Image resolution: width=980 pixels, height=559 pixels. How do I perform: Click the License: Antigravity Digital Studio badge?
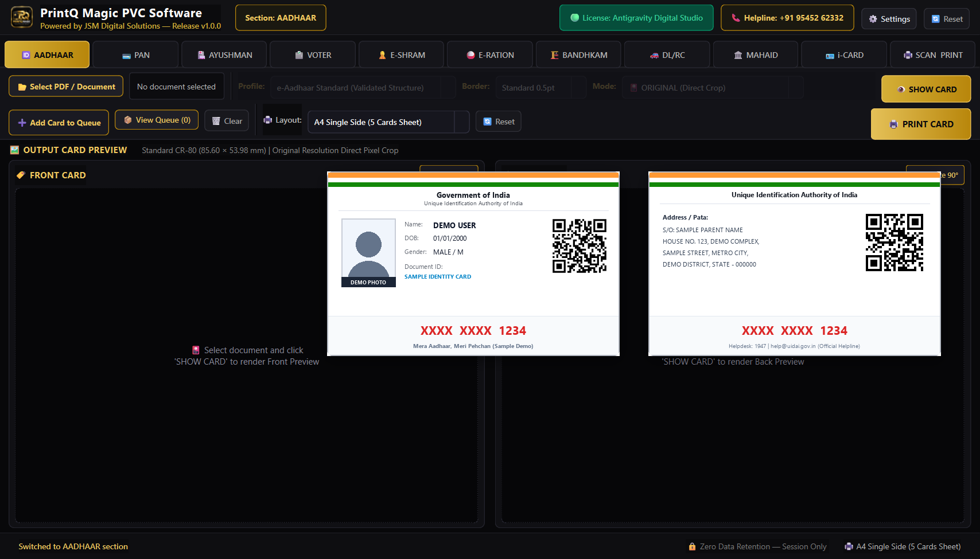tap(636, 18)
